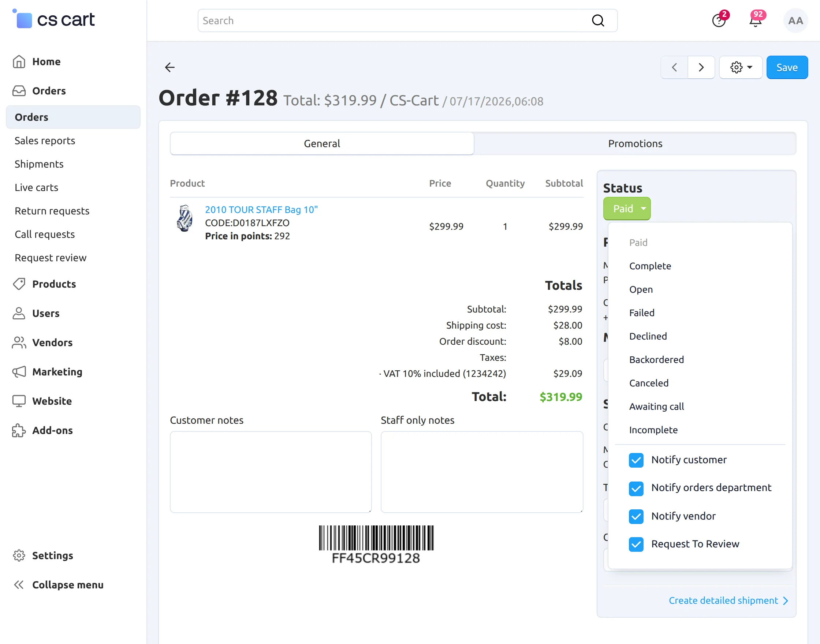Open the notifications bell icon
This screenshot has height=644, width=820.
(756, 20)
